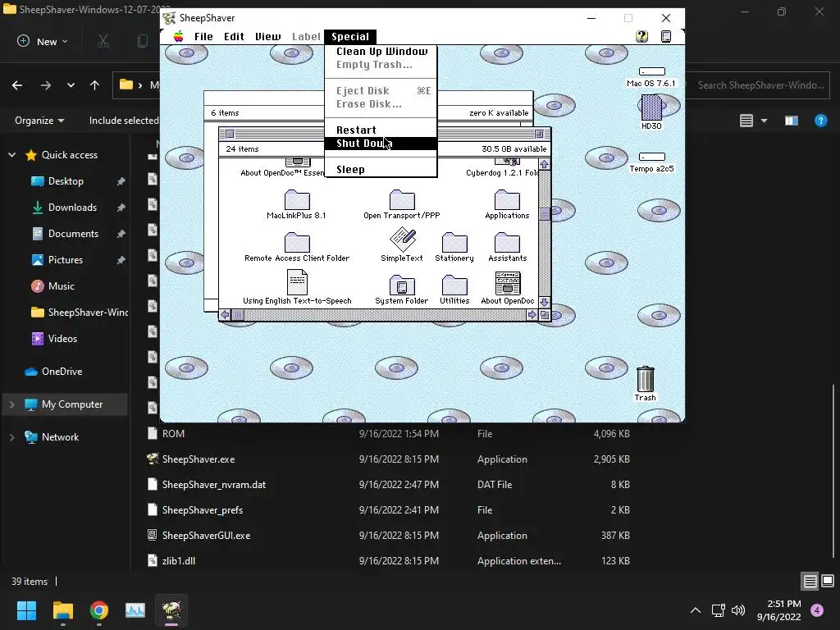Choose Shut Down from Special menu
840x630 pixels.
point(381,144)
